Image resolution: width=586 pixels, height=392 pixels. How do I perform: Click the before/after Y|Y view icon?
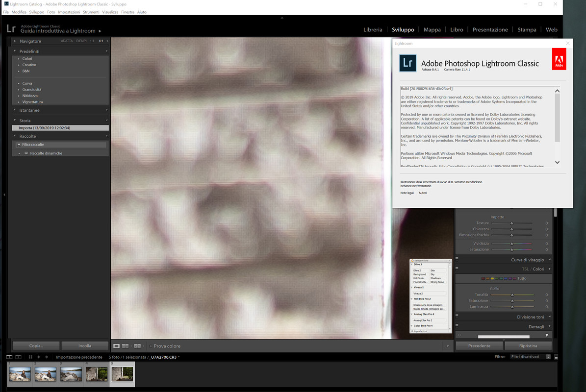pyautogui.click(x=137, y=346)
